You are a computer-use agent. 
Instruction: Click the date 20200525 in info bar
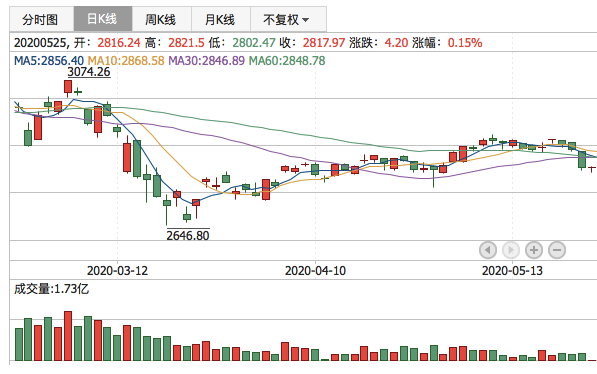40,43
